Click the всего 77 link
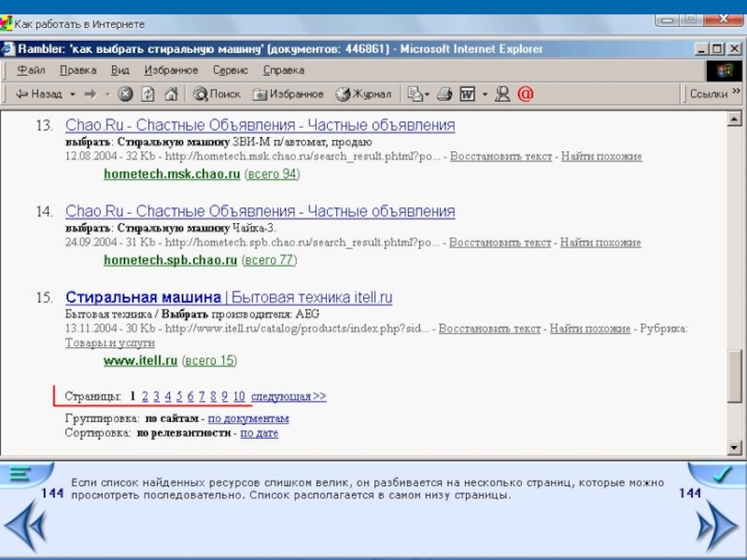The image size is (747, 560). tap(269, 260)
